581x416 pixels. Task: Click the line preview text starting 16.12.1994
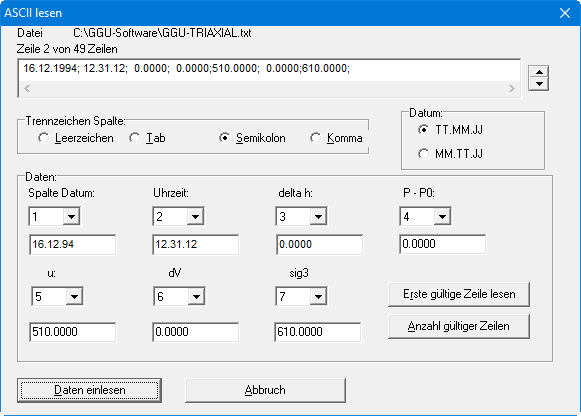click(186, 69)
